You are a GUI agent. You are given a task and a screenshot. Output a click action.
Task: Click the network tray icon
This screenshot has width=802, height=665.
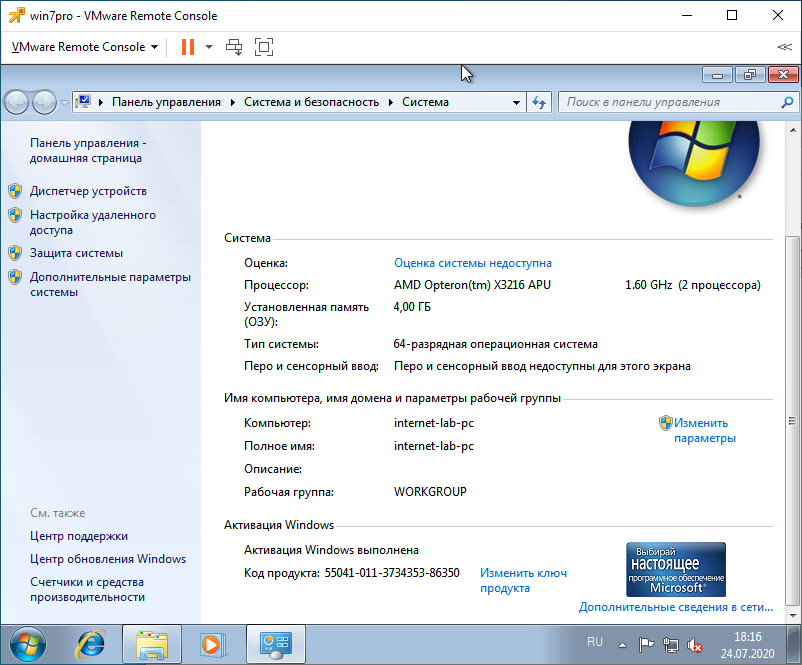671,645
